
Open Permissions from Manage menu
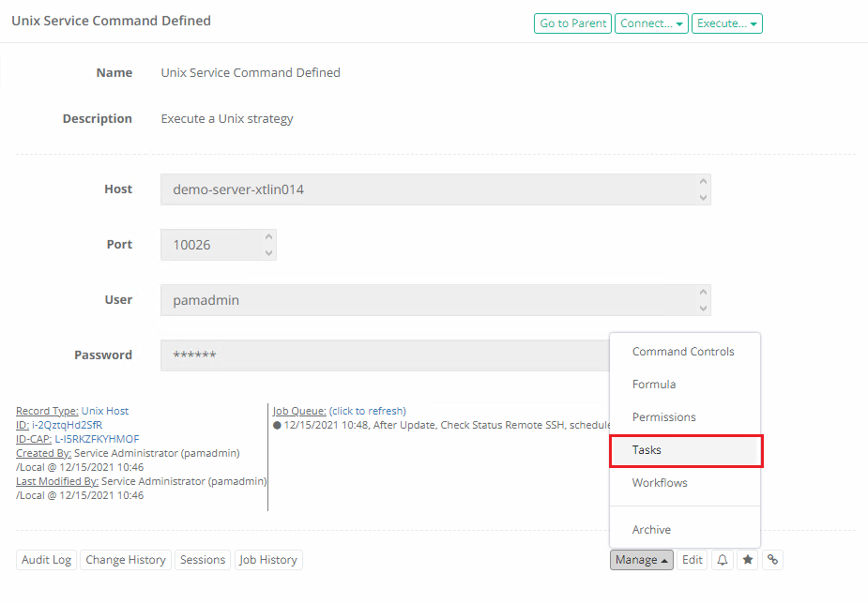664,417
